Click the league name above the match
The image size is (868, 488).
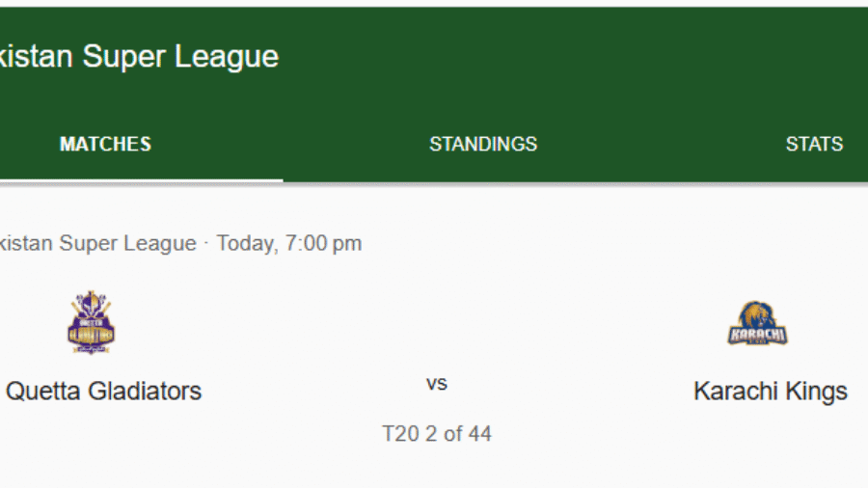point(96,243)
